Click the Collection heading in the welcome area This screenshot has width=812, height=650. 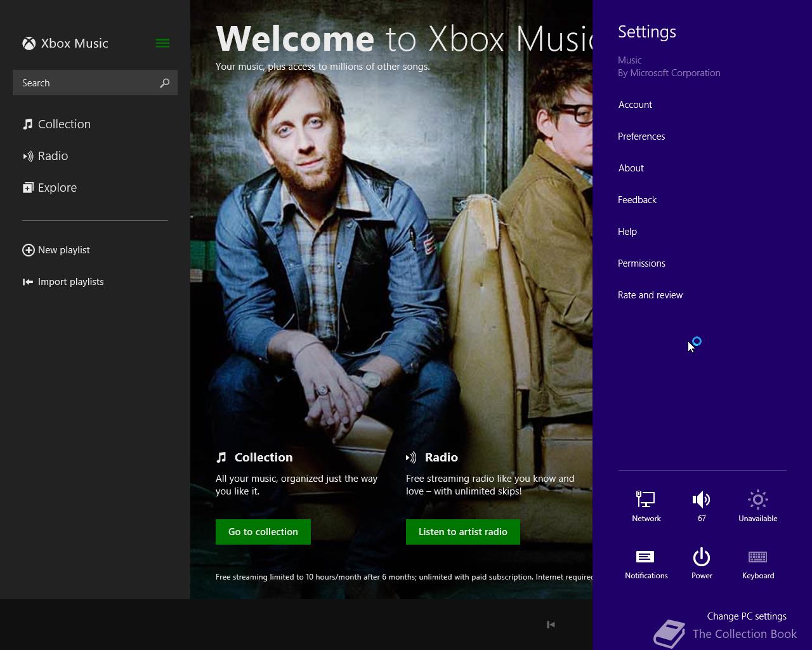[x=263, y=458]
